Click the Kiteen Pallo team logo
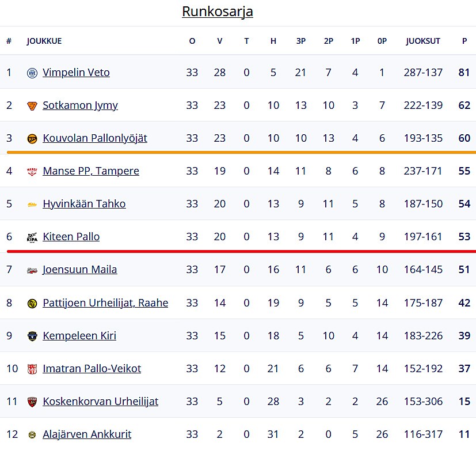 32,237
